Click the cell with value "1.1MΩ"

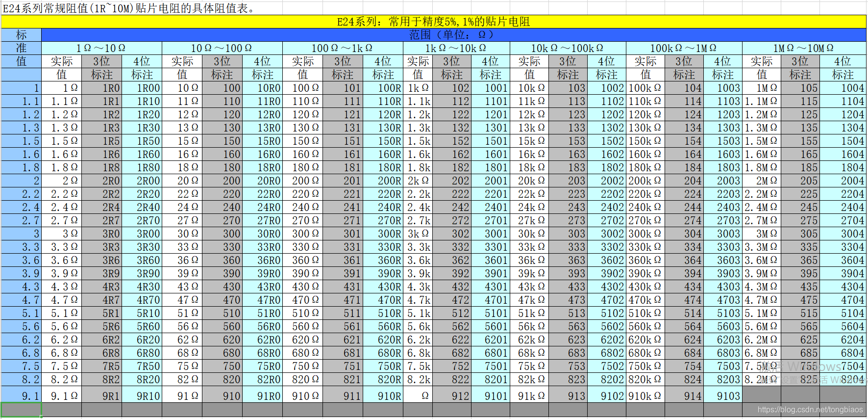pos(762,101)
